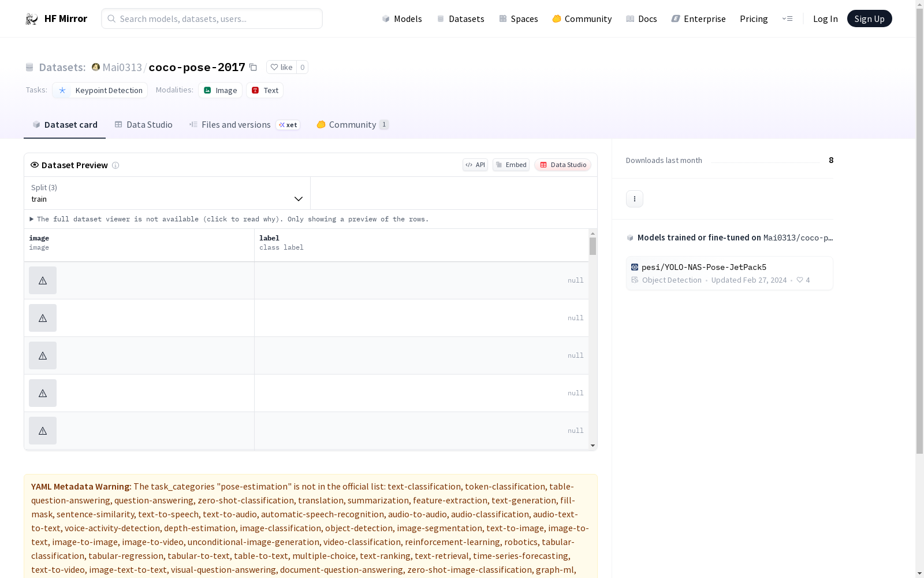Click the Embed button
Screen dimensions: 924x578
511,165
